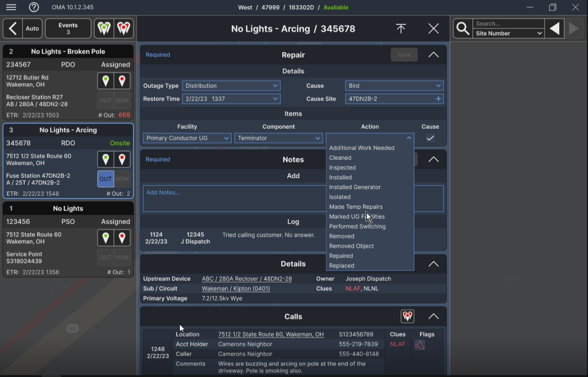Open the hamburger main menu

[x=11, y=7]
